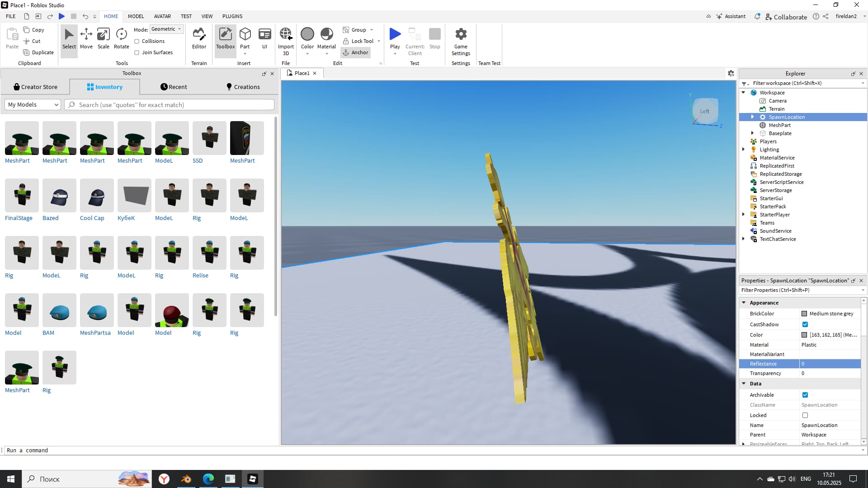Enable the Join Surfaces checkbox
868x488 pixels.
[137, 52]
